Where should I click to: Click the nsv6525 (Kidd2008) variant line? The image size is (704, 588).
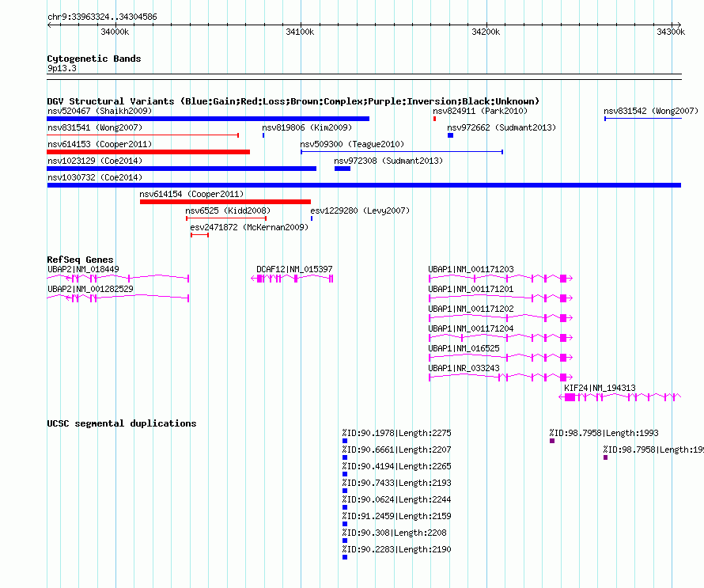click(226, 218)
